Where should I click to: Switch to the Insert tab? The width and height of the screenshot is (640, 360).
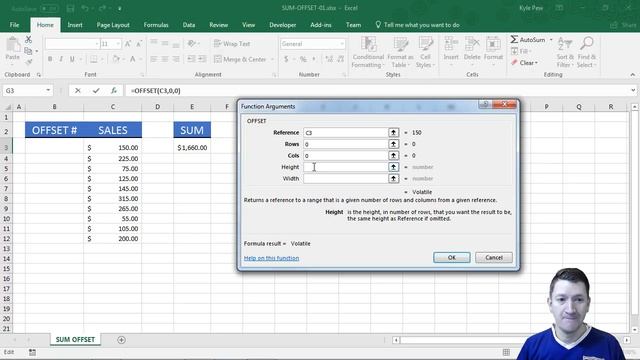pos(75,25)
